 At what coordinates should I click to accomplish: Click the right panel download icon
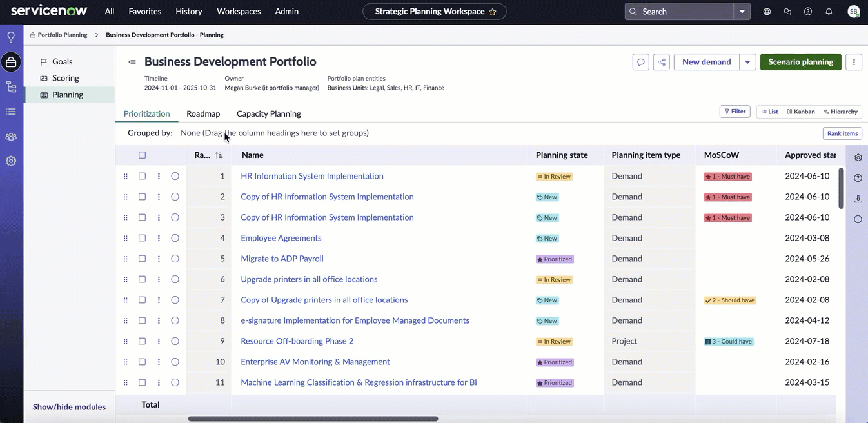858,199
